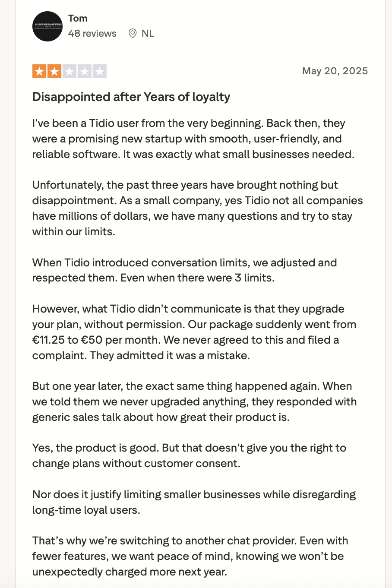Open Tom's profile avatar image

(47, 26)
